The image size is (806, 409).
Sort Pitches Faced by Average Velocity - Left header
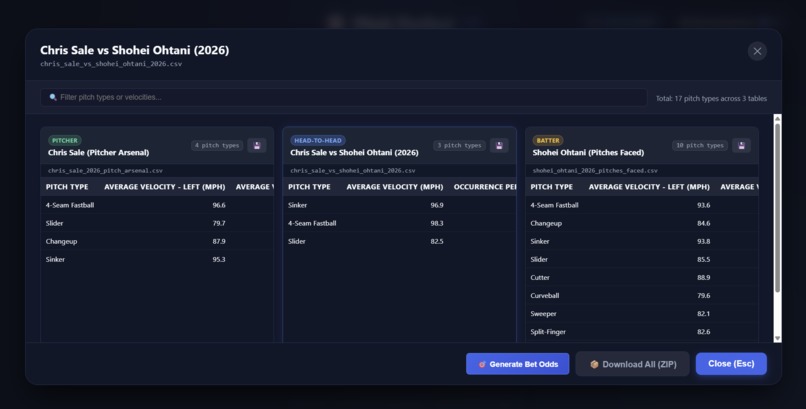[x=649, y=187]
